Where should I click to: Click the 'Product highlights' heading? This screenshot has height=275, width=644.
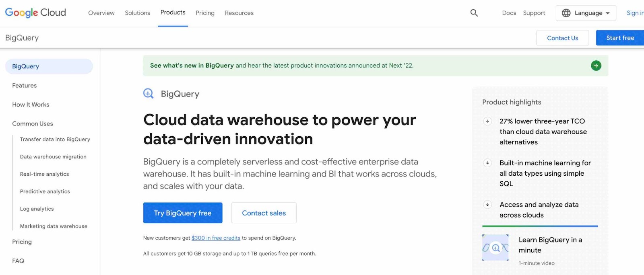point(512,102)
